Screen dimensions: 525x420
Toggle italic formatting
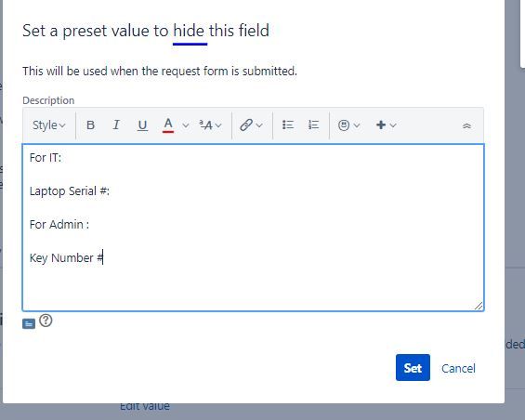coord(116,125)
